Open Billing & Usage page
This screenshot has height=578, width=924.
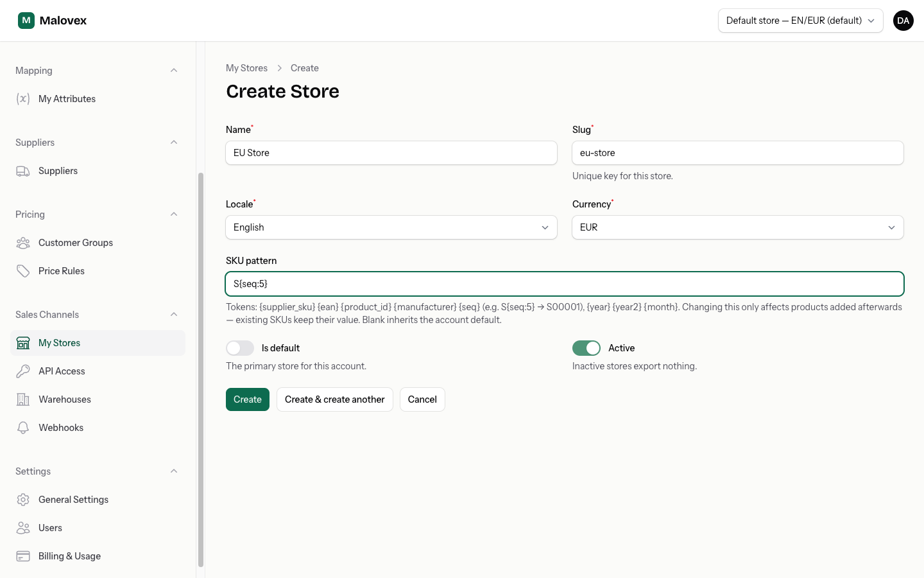pyautogui.click(x=98, y=556)
